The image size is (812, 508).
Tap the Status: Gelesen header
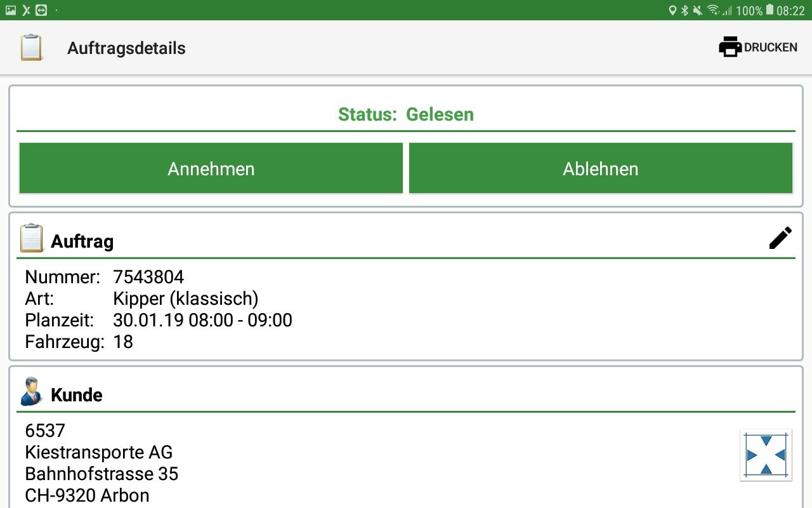click(x=405, y=114)
